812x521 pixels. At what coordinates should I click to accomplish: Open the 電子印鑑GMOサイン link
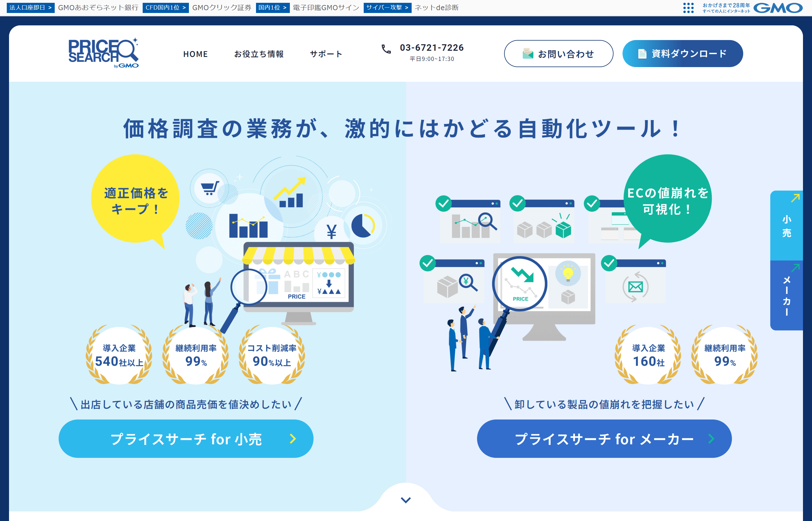(326, 7)
